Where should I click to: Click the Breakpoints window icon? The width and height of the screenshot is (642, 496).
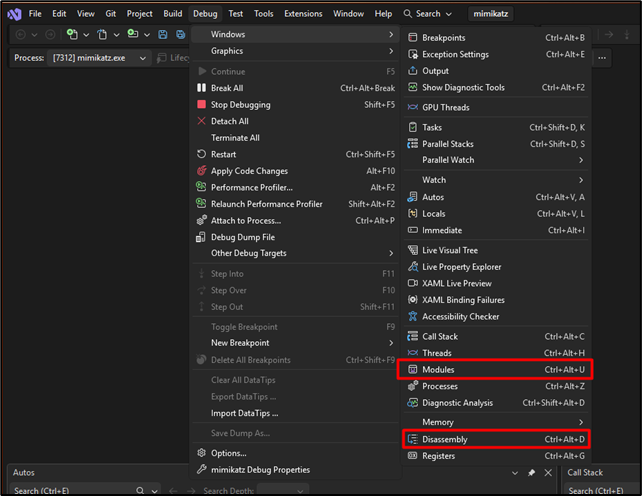(413, 38)
